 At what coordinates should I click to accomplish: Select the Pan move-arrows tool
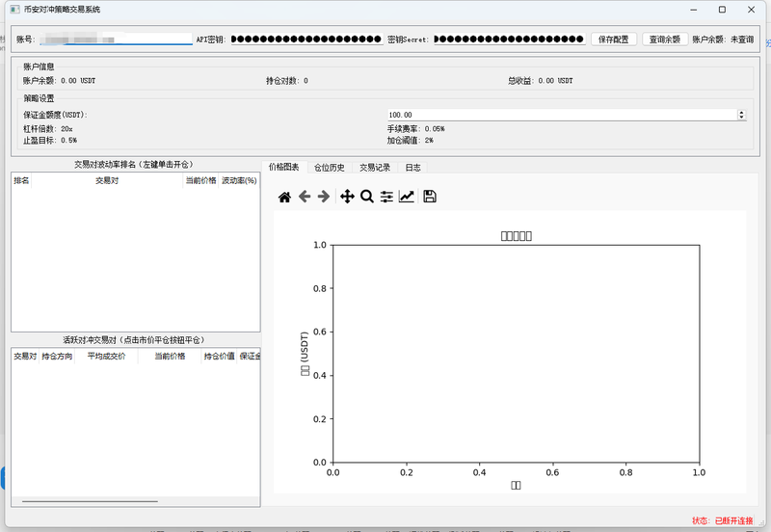tap(347, 197)
